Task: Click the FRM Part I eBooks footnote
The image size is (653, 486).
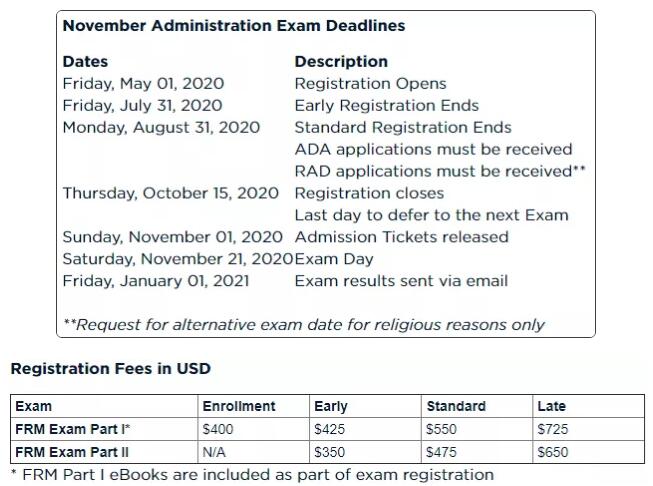Action: (x=252, y=474)
